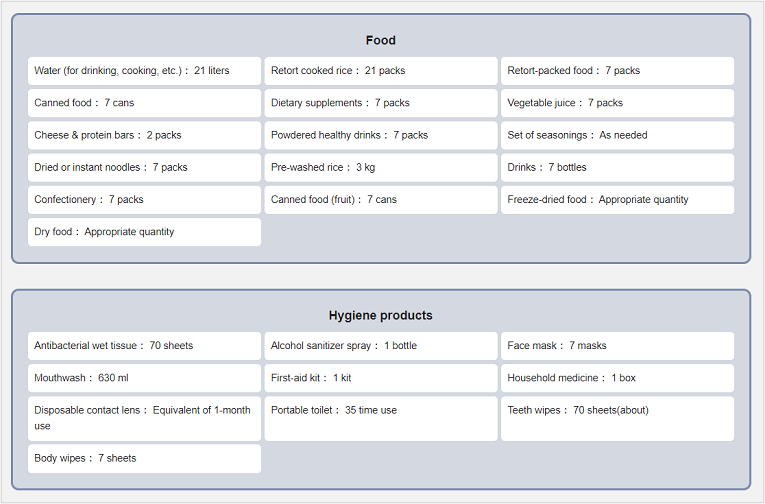Select the Dietary supplements card

click(x=381, y=103)
